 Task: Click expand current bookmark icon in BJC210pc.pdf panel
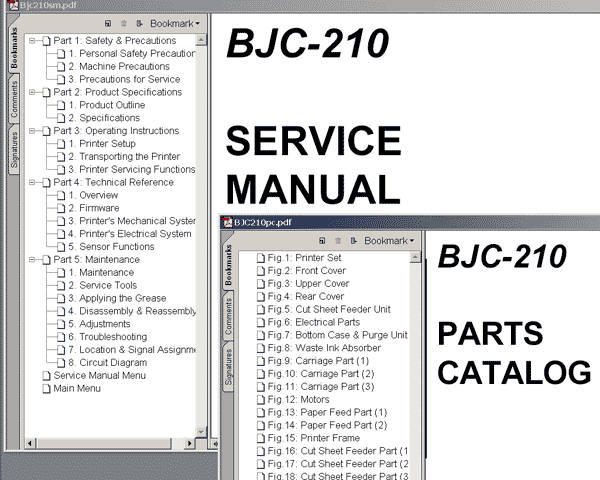353,241
